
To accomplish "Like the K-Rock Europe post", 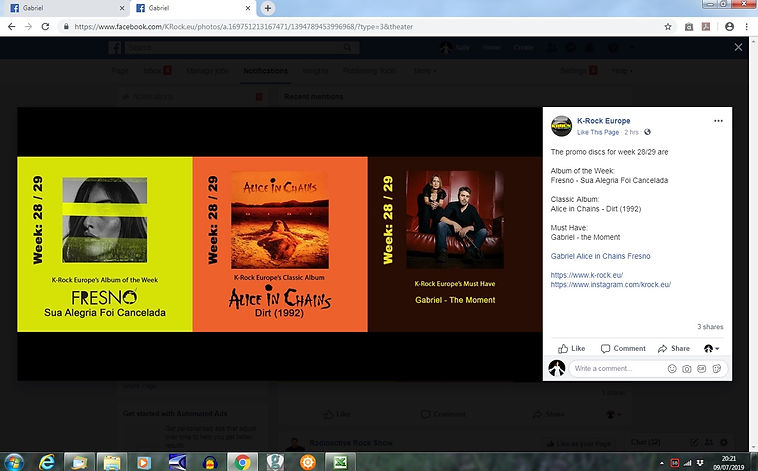I will coord(571,348).
